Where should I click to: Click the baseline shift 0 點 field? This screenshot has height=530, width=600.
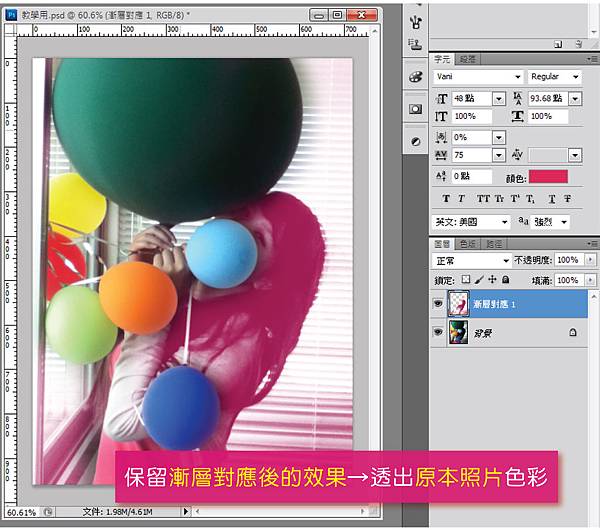[471, 176]
